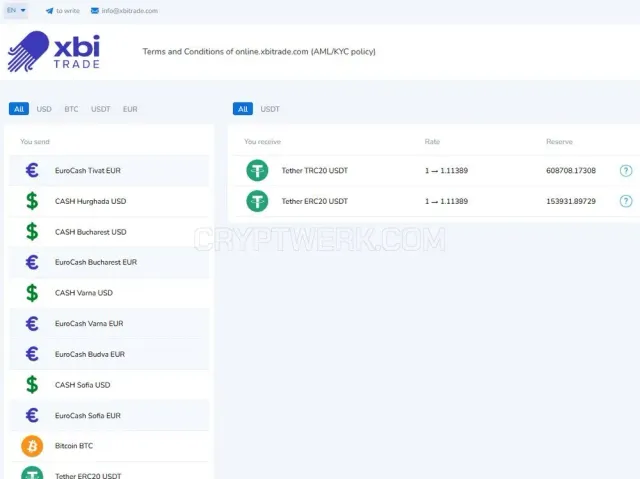The height and width of the screenshot is (479, 640).
Task: Click the 'You send' header
Action: click(x=35, y=142)
